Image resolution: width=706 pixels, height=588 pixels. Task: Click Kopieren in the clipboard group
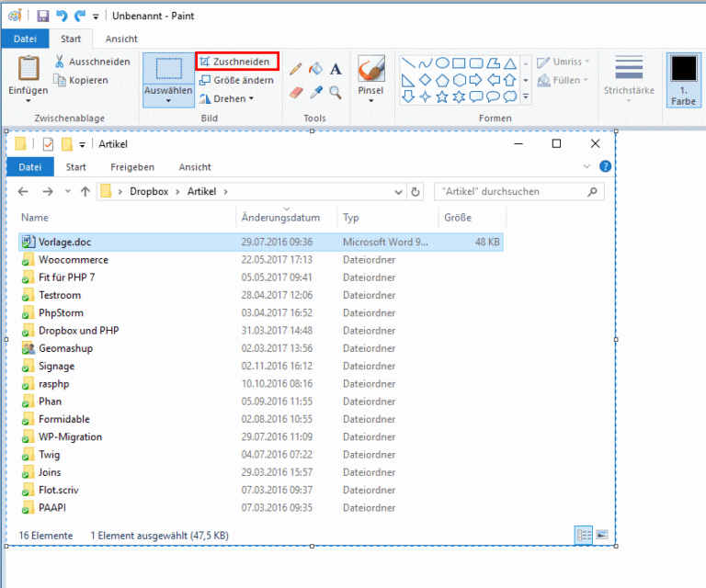(x=82, y=80)
